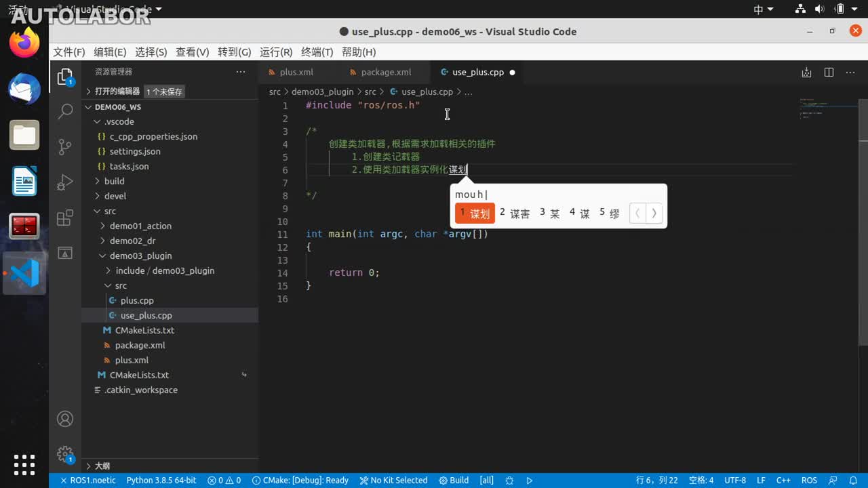Click the CMake launch play icon in status bar
The width and height of the screenshot is (868, 488).
530,480
